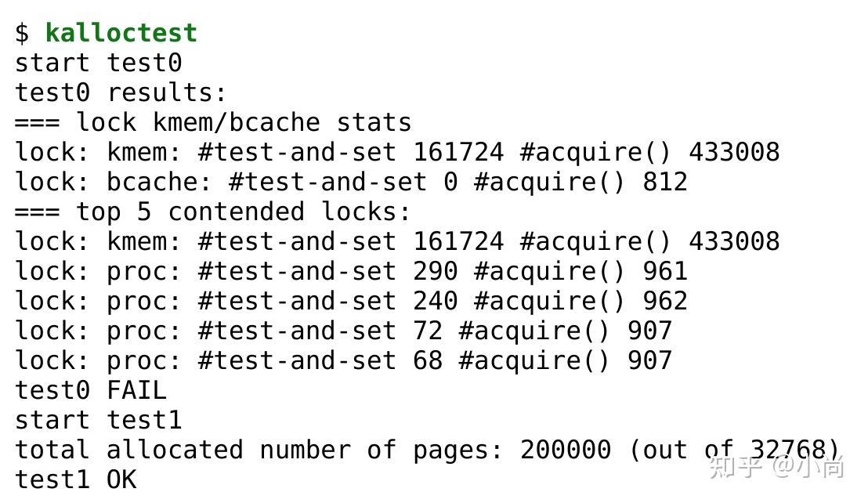Click the bold green kalloctest command
The height and width of the screenshot is (503, 868).
click(x=121, y=33)
